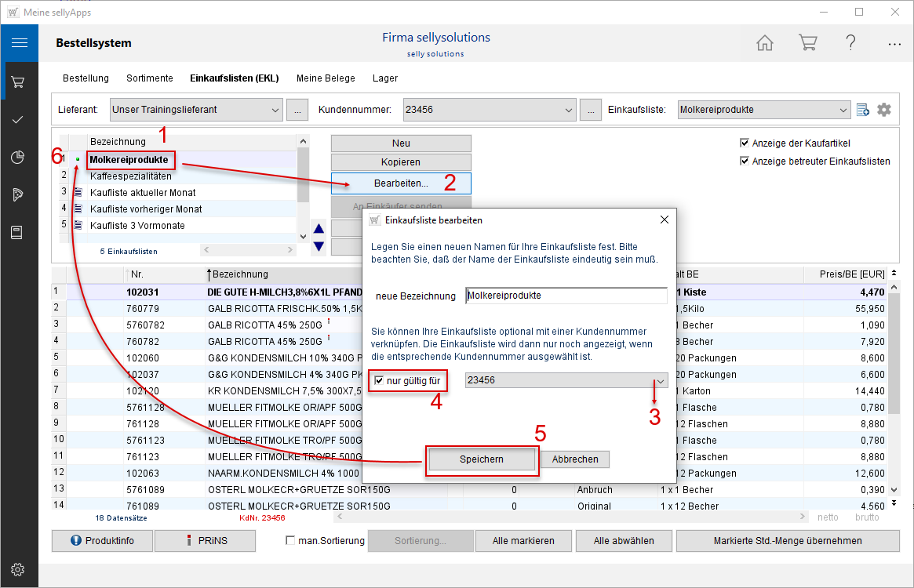The width and height of the screenshot is (914, 588).
Task: Click the gear icon next to Einkaufsliste
Action: point(884,110)
